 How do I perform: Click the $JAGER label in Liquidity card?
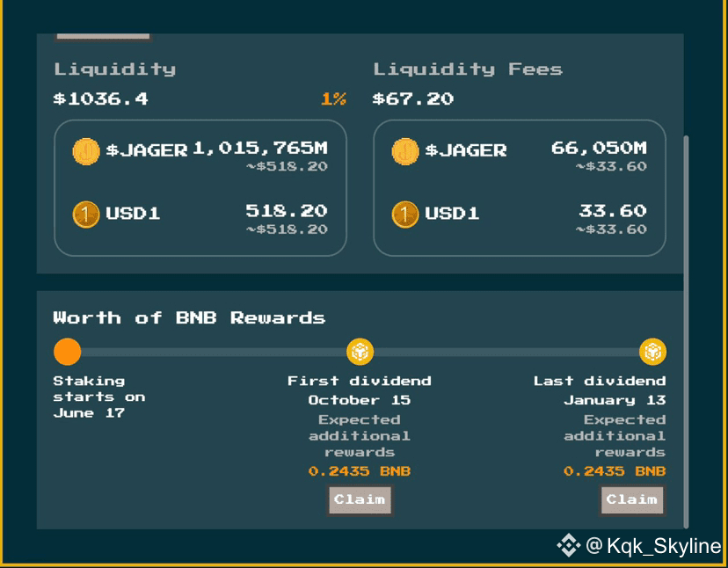tap(147, 150)
